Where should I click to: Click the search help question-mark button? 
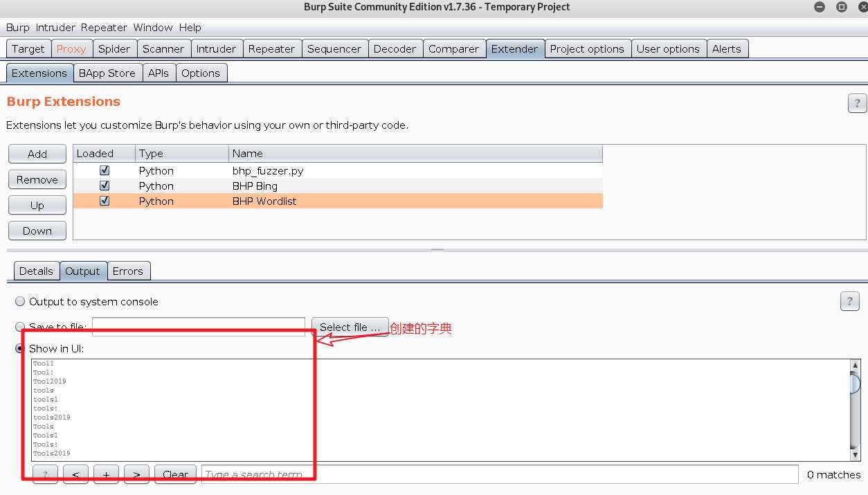point(45,474)
